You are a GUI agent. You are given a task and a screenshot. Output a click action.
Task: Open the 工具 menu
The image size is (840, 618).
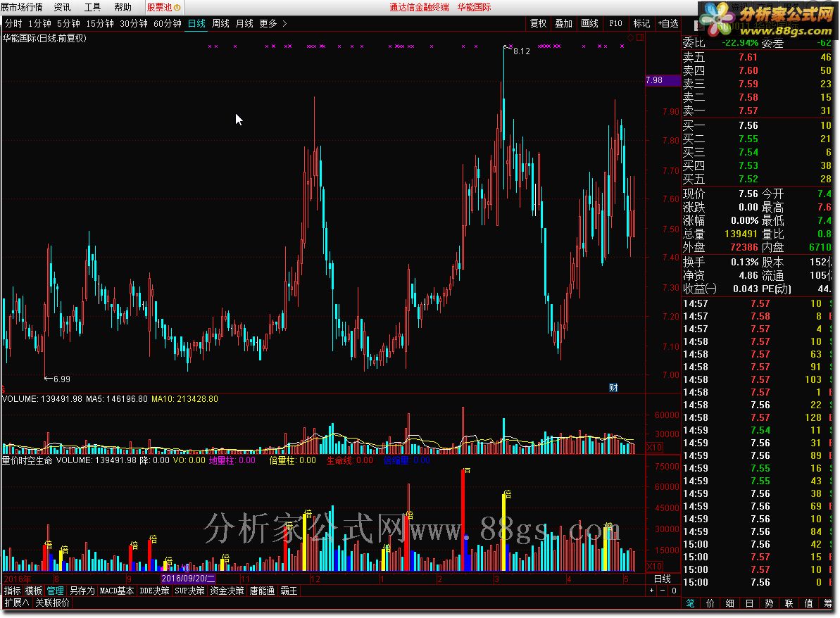coord(92,8)
